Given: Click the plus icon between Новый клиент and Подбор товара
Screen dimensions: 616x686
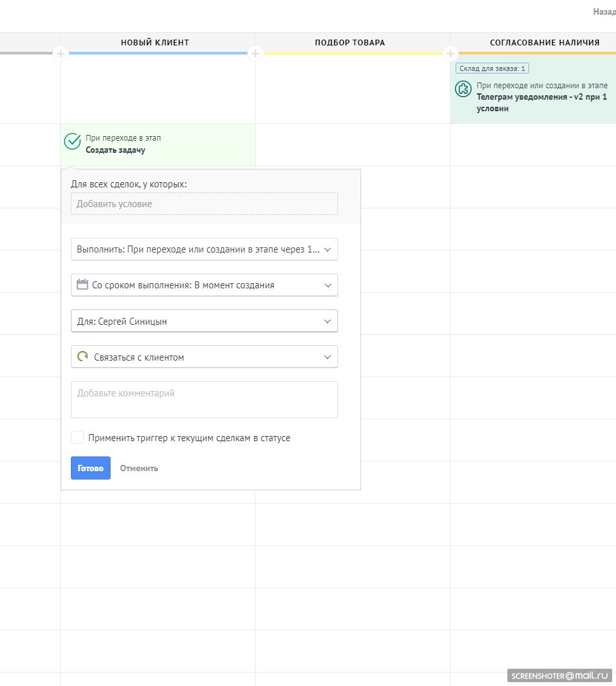Looking at the screenshot, I should click(x=256, y=54).
